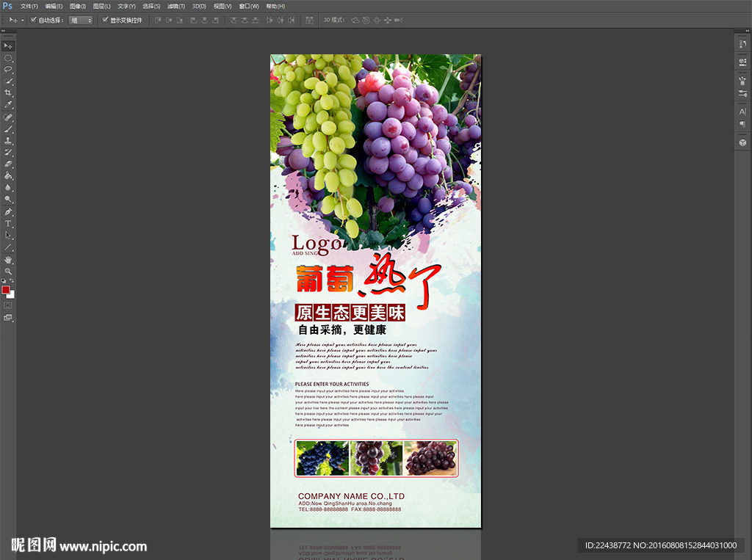Image resolution: width=752 pixels, height=560 pixels.
Task: Open the 编辑(E) menu
Action: pyautogui.click(x=54, y=6)
